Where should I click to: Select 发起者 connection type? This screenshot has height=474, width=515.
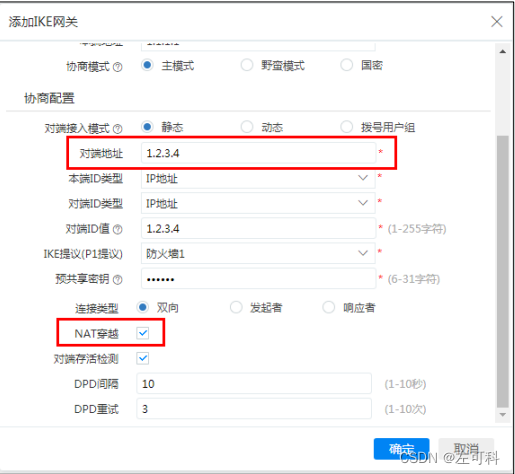coord(236,307)
